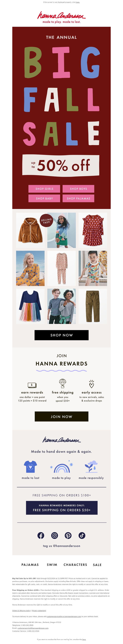
Task: Open the Instagram social icon
Action: [x=54, y=535]
